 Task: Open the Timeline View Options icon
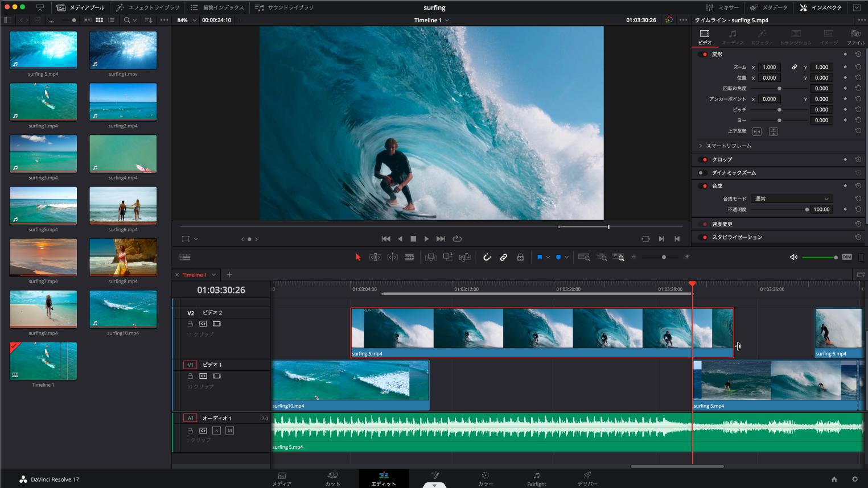pos(185,257)
